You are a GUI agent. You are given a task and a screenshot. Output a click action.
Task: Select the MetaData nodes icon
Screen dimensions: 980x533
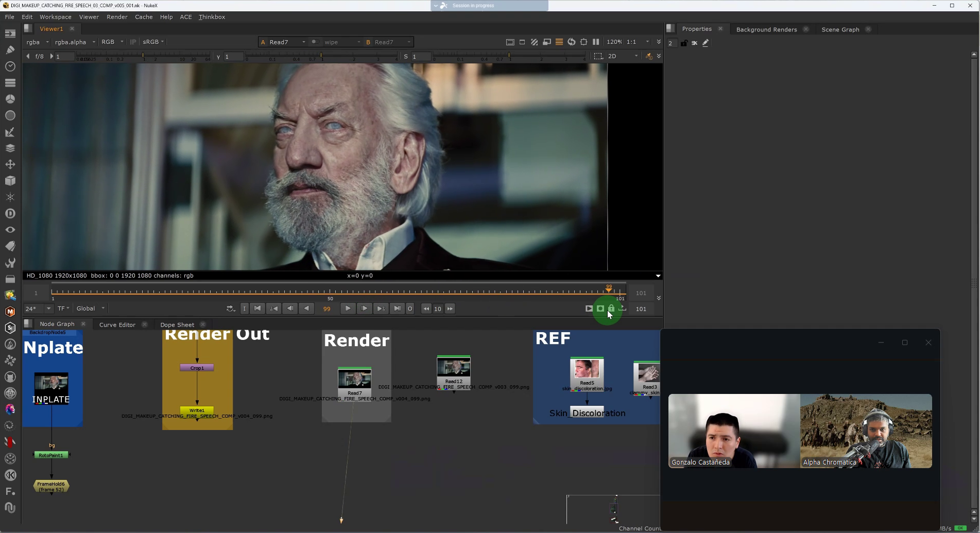(x=10, y=246)
